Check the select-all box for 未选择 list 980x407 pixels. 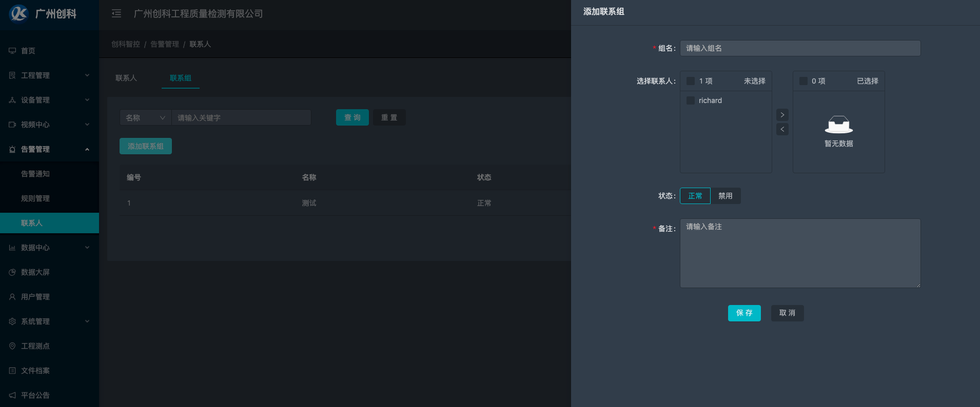(x=691, y=81)
